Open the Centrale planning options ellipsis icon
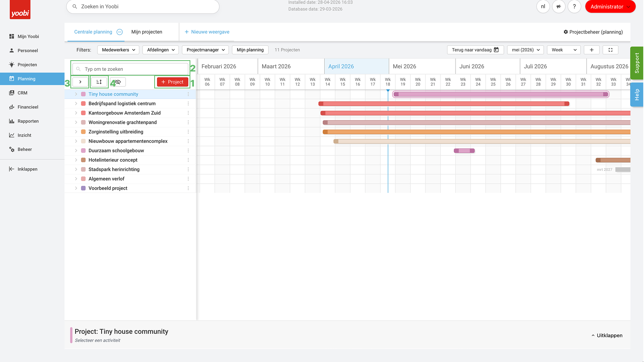Viewport: 644px width, 362px height. coord(120,32)
